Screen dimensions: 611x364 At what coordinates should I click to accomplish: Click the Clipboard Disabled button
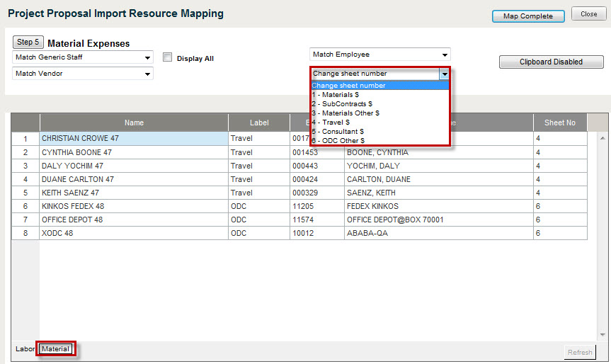coord(551,62)
